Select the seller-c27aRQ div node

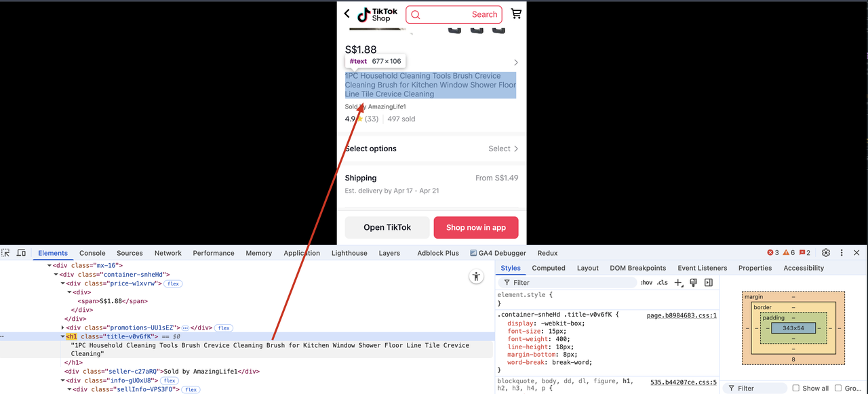coord(162,372)
